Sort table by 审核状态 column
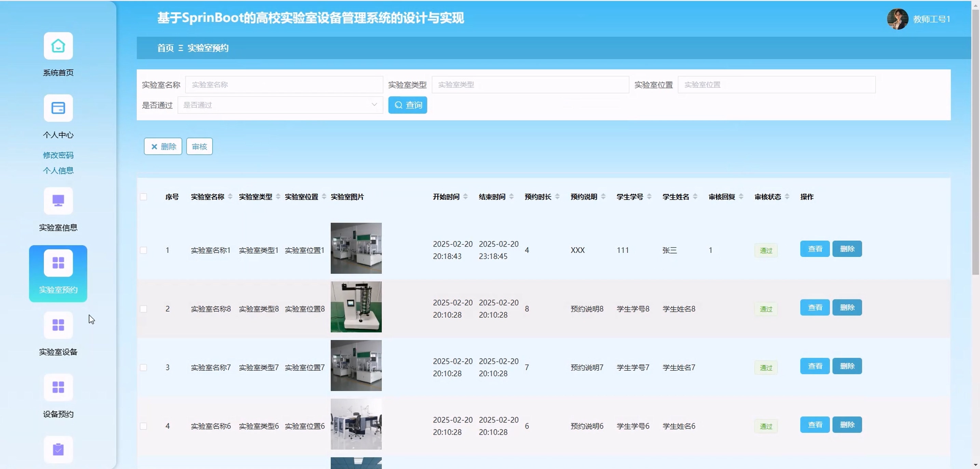The image size is (980, 469). pos(787,197)
